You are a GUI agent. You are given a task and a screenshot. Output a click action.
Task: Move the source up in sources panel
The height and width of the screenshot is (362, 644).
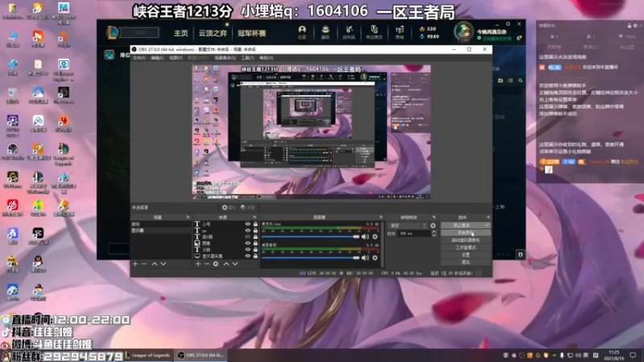226,264
